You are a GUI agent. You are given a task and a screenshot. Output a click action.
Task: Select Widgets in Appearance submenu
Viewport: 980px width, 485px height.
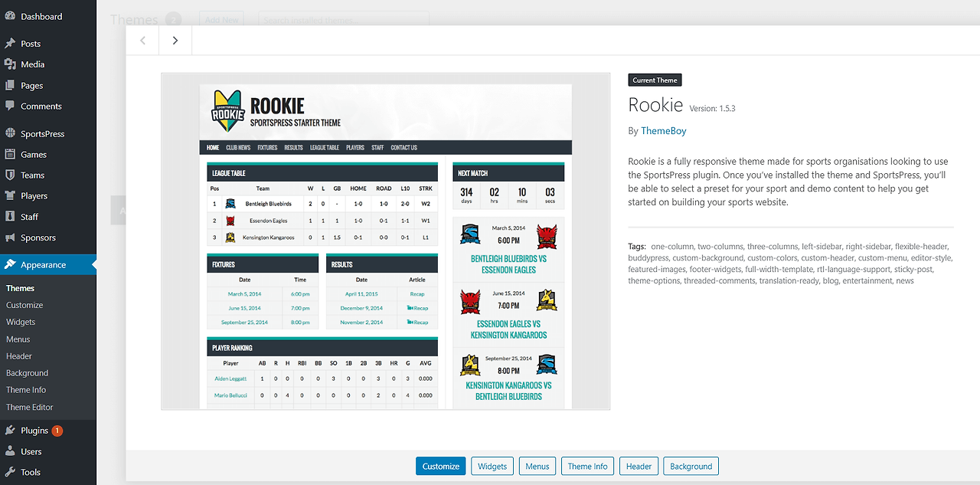coord(21,322)
